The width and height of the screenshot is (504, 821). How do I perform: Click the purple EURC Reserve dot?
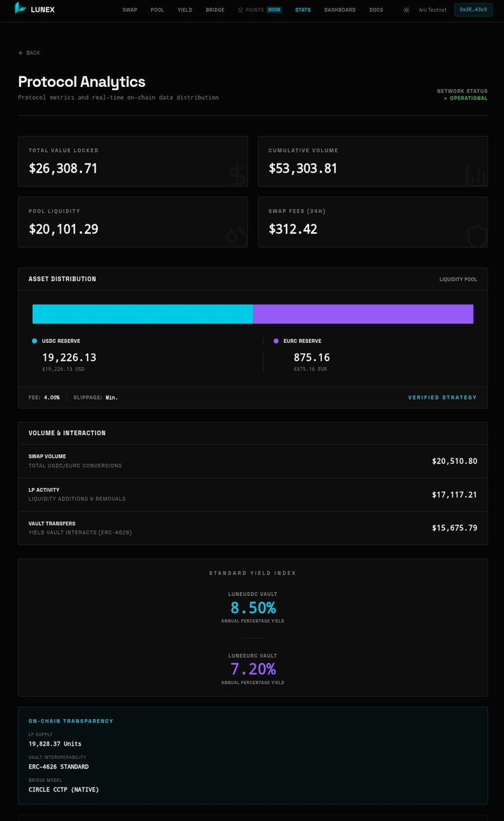[276, 341]
